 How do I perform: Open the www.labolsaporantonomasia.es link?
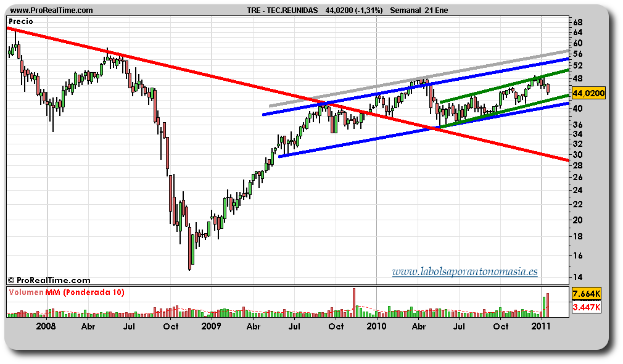465,272
